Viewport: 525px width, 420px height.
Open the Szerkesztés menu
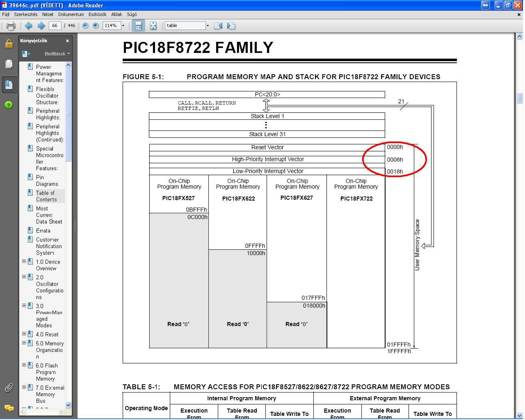(25, 14)
